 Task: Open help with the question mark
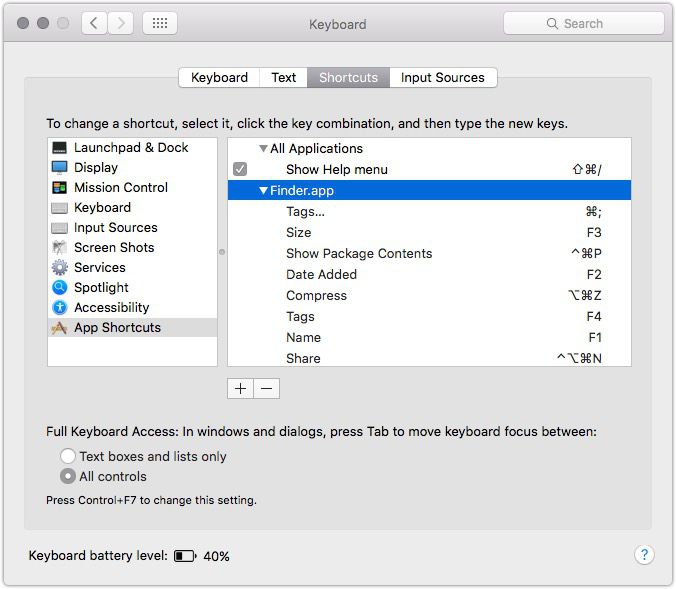point(644,555)
